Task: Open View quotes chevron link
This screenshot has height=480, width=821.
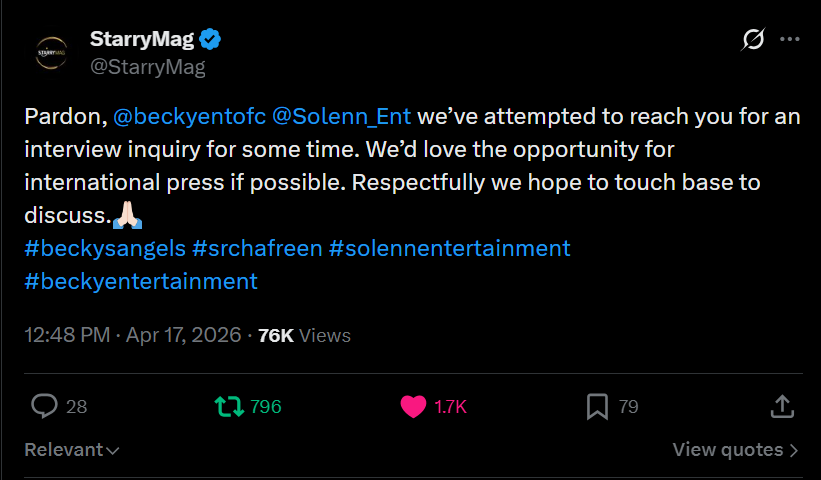Action: tap(735, 450)
